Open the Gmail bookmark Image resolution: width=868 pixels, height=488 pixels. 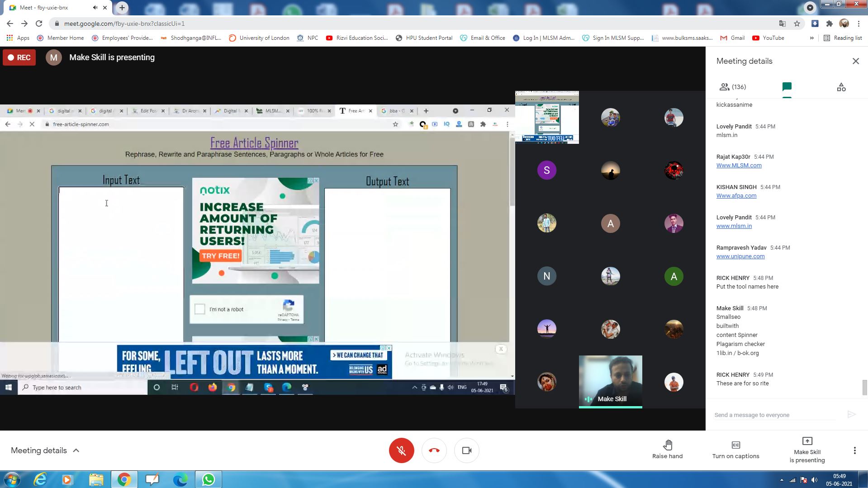point(732,38)
